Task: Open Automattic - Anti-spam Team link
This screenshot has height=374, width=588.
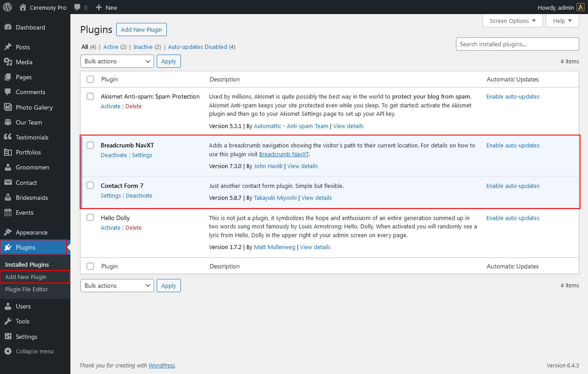Action: click(x=291, y=126)
